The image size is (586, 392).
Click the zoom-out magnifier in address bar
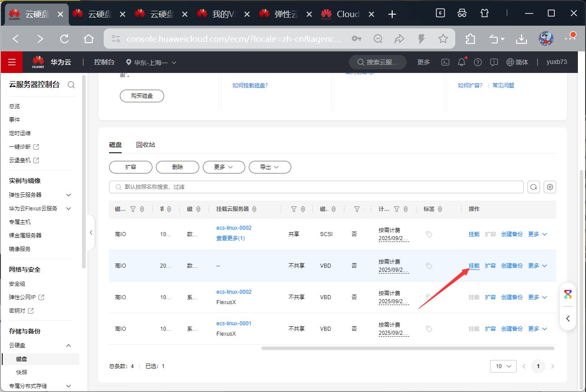click(x=378, y=39)
